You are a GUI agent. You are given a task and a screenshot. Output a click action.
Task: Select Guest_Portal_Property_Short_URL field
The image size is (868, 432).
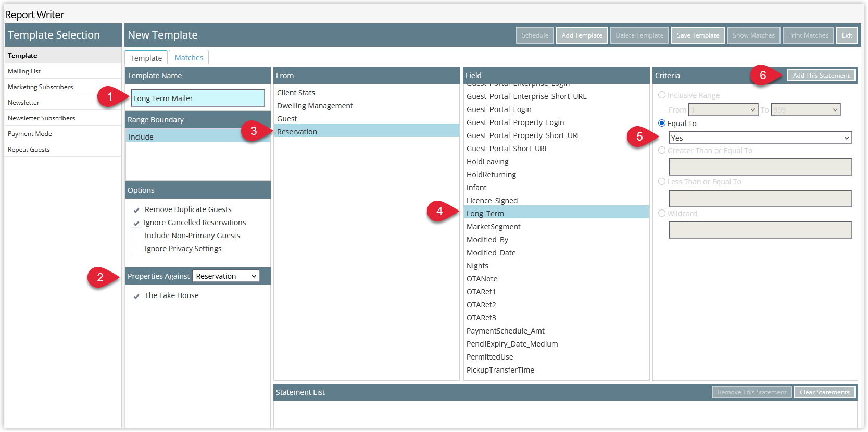click(x=556, y=135)
